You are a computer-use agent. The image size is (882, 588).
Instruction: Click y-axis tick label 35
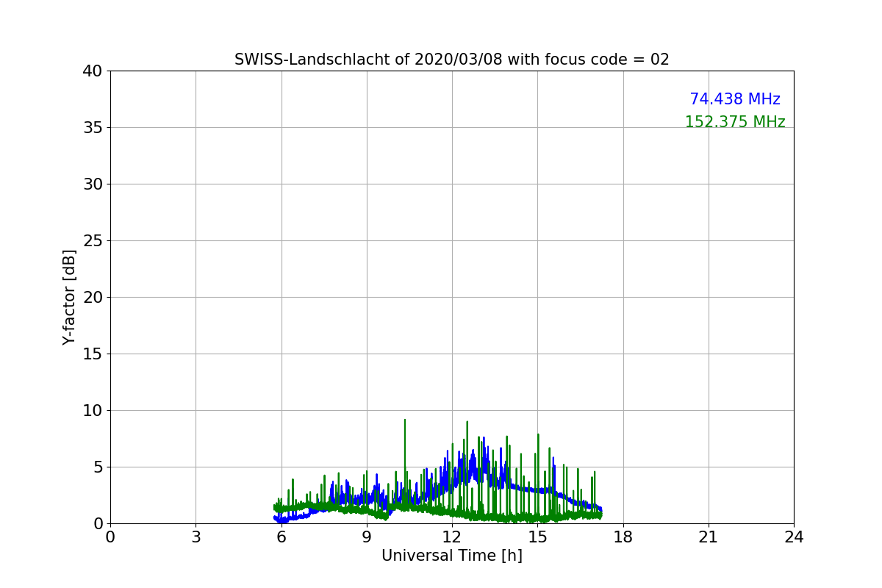point(92,128)
